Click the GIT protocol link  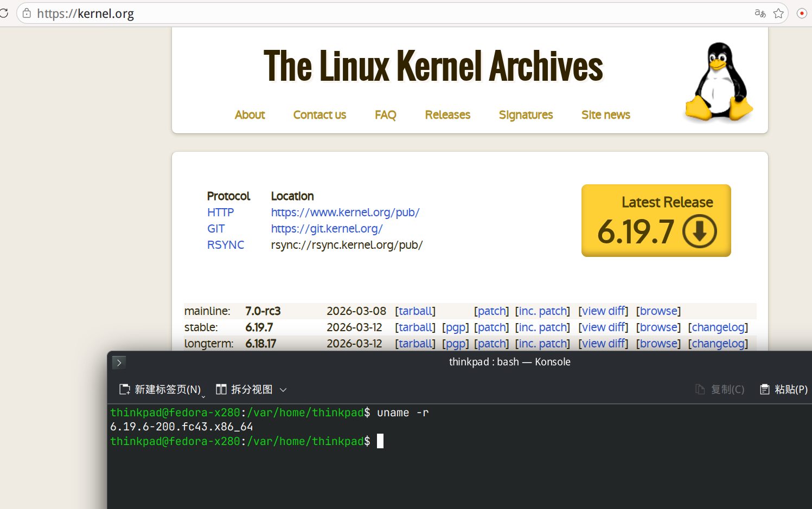[216, 229]
